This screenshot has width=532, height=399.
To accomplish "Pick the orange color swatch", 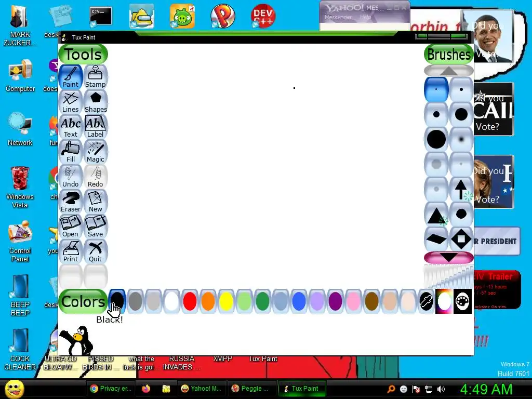I will tap(208, 301).
